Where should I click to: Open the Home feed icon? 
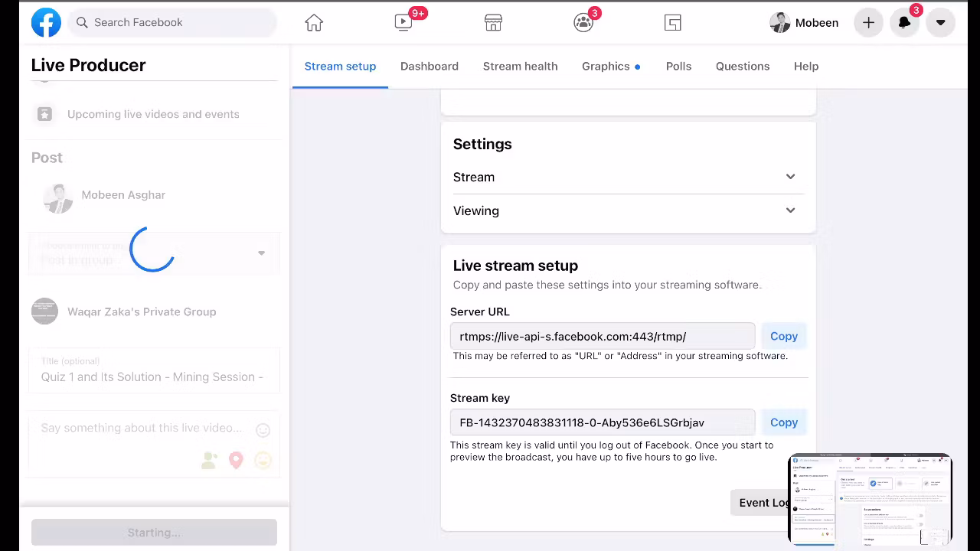(314, 23)
